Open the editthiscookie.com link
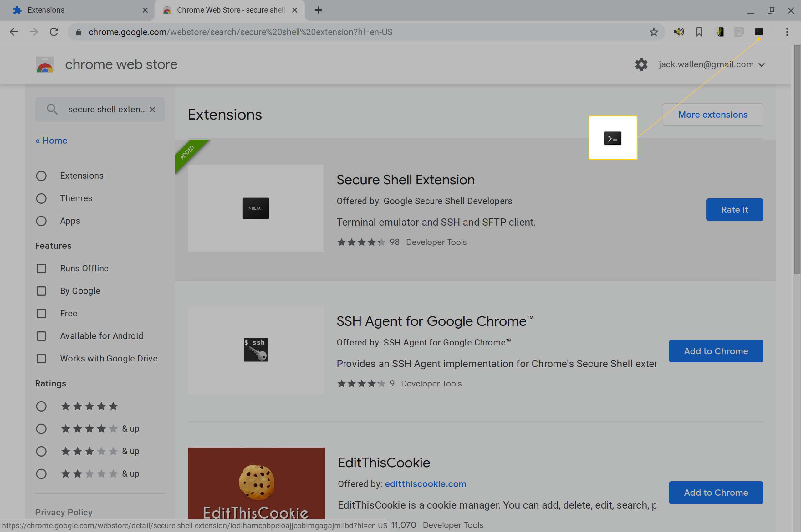 pos(426,484)
